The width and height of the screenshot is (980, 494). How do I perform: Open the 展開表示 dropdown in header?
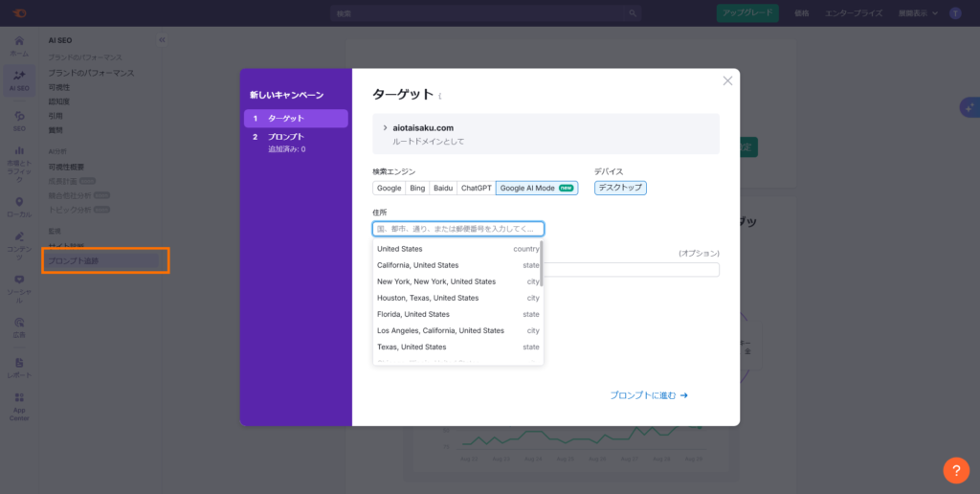(917, 13)
